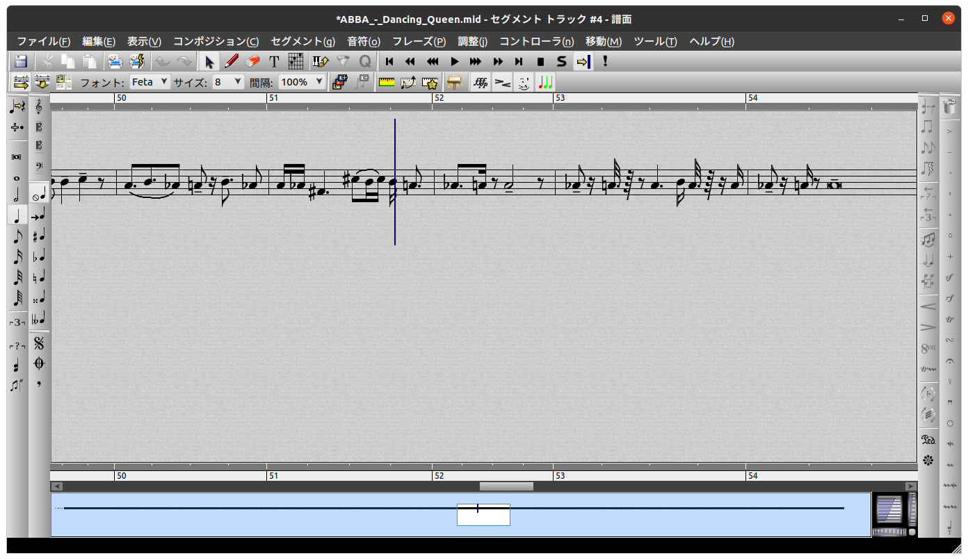Choose the quarter note duration
Viewport: 968px width, 560px height.
[17, 215]
